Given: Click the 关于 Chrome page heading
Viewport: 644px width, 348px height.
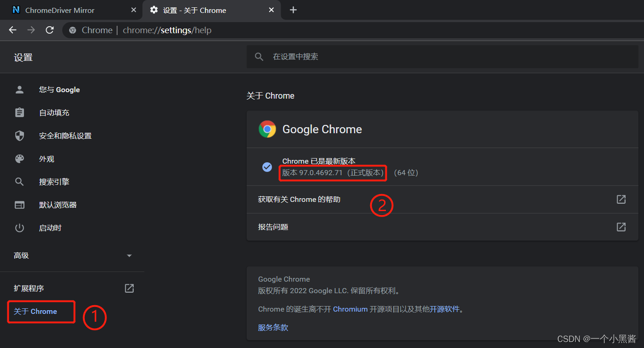Looking at the screenshot, I should pyautogui.click(x=271, y=96).
